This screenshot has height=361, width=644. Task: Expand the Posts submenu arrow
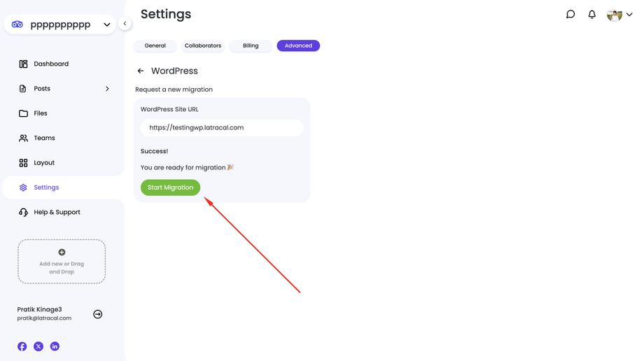[107, 89]
